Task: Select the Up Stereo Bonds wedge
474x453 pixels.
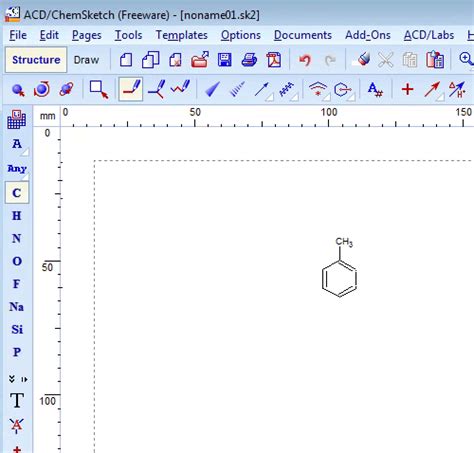Action: click(212, 89)
